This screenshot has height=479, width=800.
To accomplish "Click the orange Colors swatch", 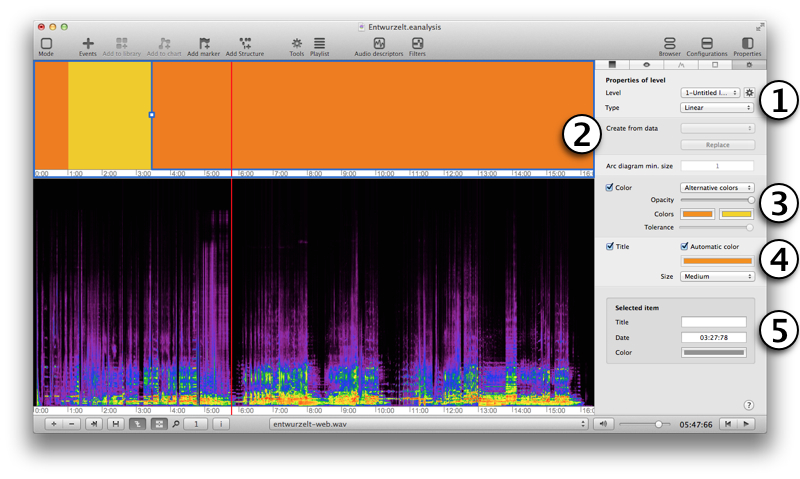I will click(x=697, y=214).
